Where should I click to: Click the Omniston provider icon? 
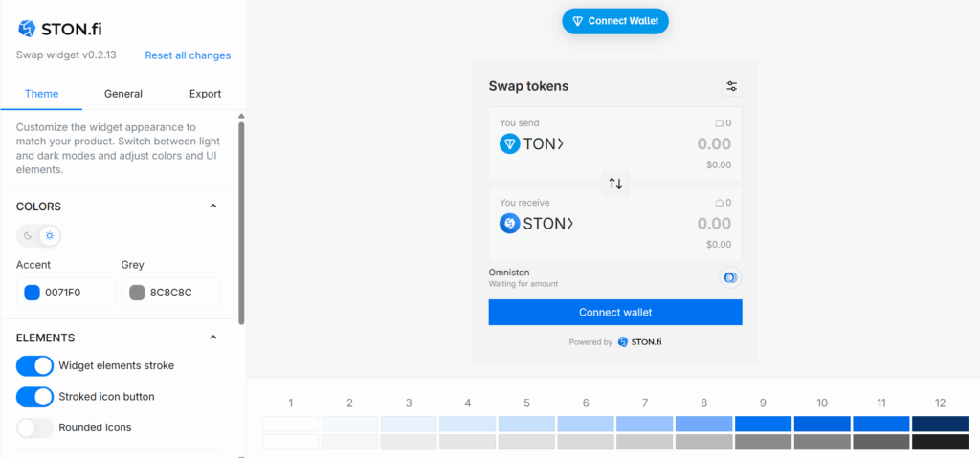[x=729, y=277]
